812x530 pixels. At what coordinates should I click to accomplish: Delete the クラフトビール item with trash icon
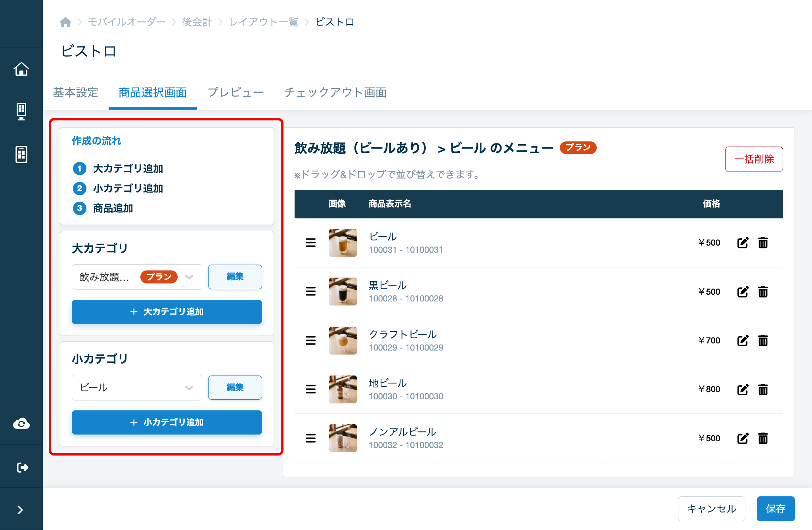tap(763, 341)
